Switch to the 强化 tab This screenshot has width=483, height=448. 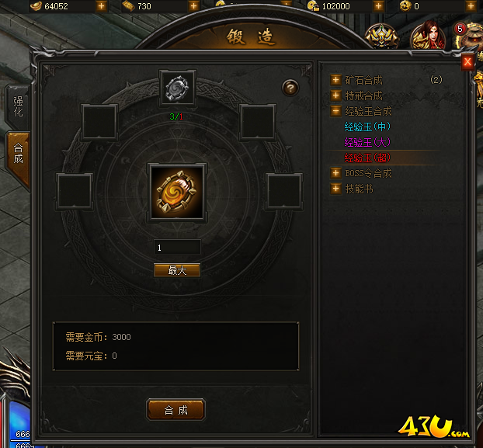click(x=18, y=107)
